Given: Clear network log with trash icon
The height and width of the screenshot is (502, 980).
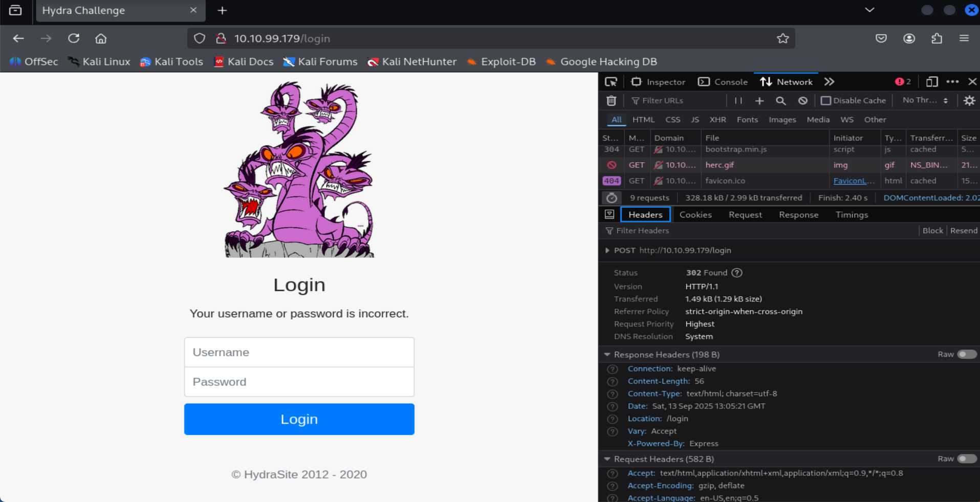Looking at the screenshot, I should click(611, 101).
